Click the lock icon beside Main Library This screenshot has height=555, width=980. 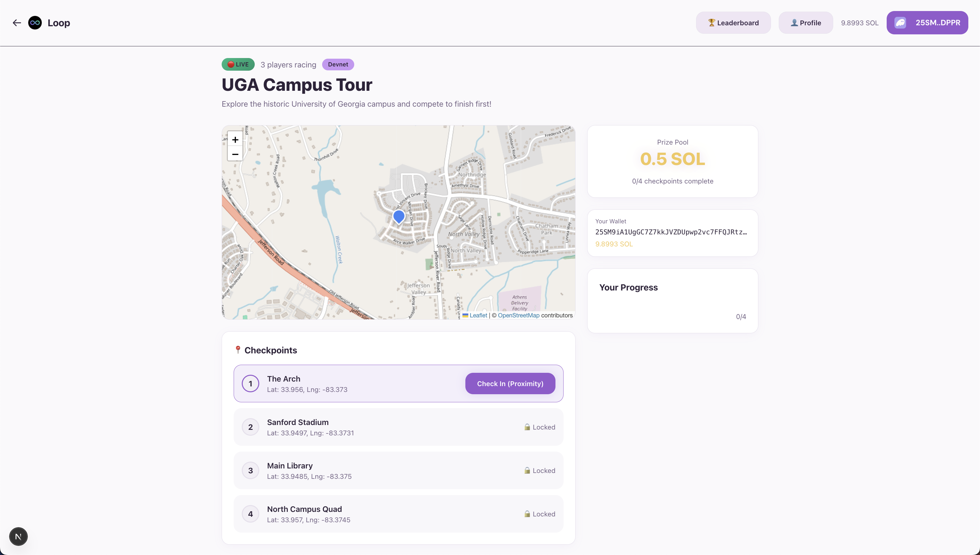pyautogui.click(x=527, y=470)
